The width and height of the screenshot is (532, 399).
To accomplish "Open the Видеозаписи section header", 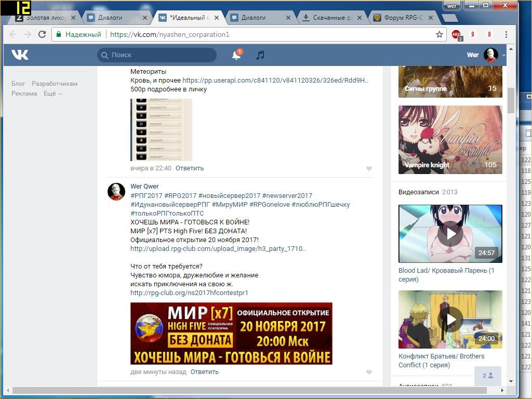I will [x=419, y=192].
